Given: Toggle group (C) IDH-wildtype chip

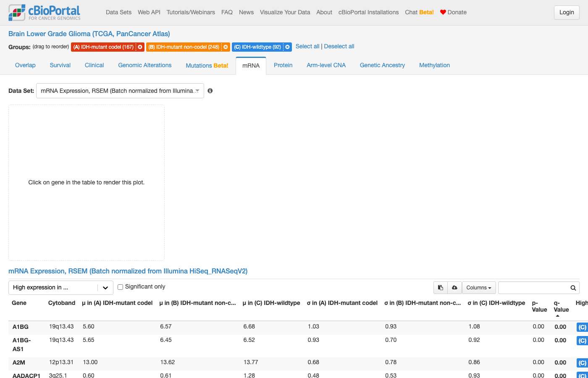Looking at the screenshot, I should point(257,47).
